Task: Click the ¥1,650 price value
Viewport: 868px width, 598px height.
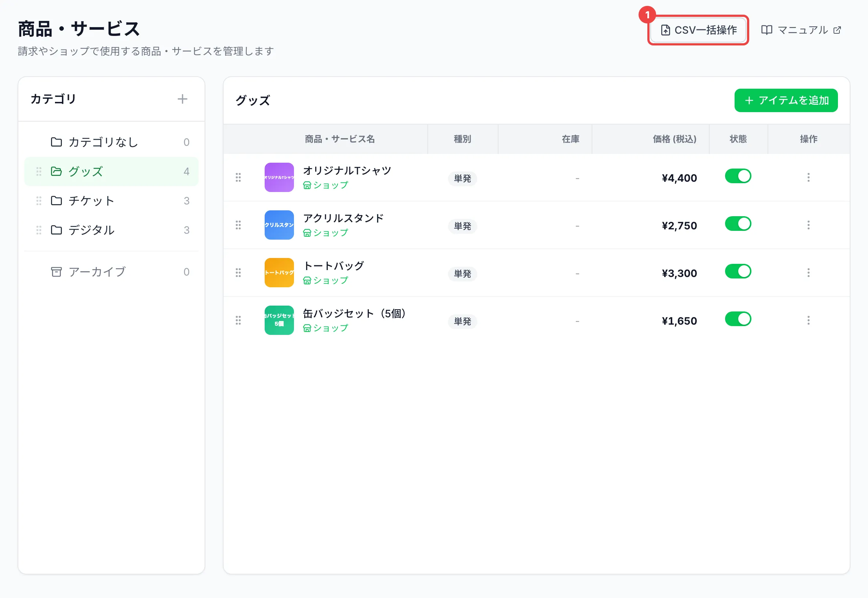Action: tap(679, 321)
